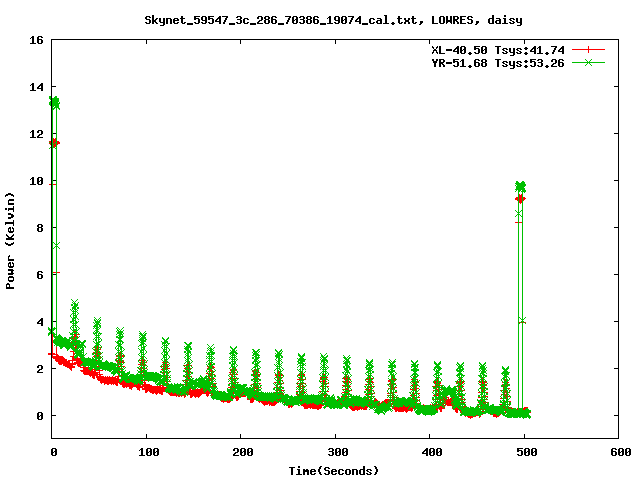This screenshot has width=640, height=480.
Task: Click y-axis tick label 2
Action: [40, 369]
